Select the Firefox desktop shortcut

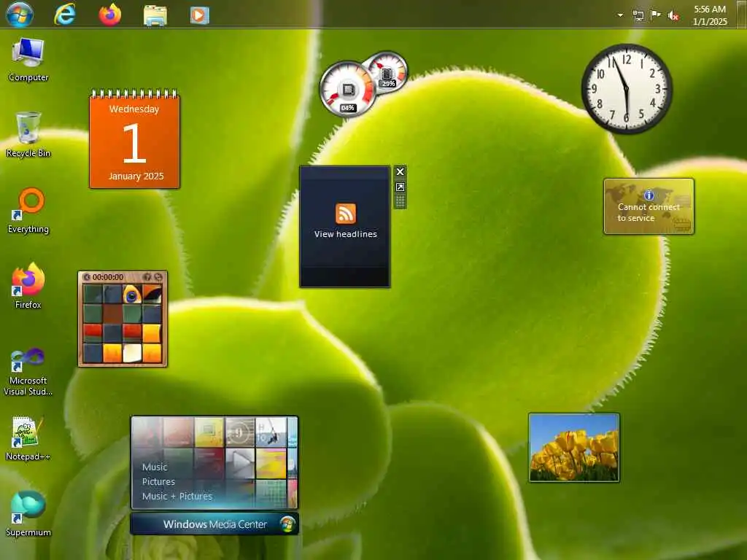(28, 286)
